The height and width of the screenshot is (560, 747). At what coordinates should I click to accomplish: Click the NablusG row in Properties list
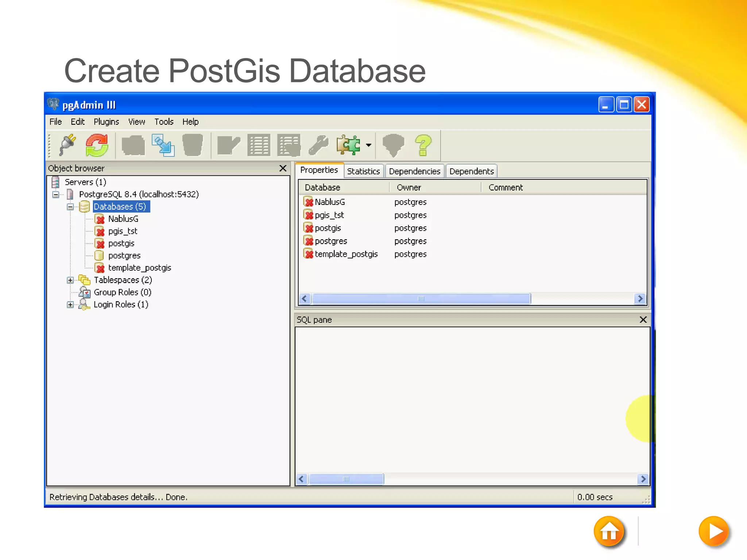(x=472, y=202)
